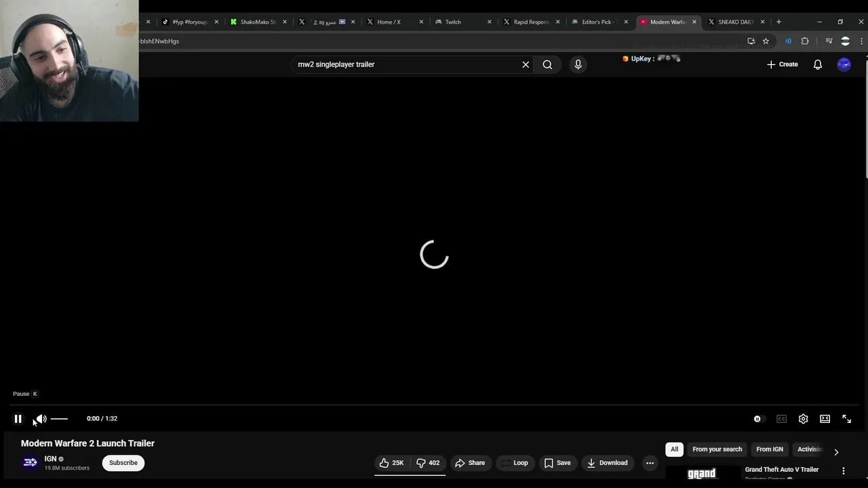868x488 pixels.
Task: Dislike the video (402)
Action: click(x=428, y=463)
